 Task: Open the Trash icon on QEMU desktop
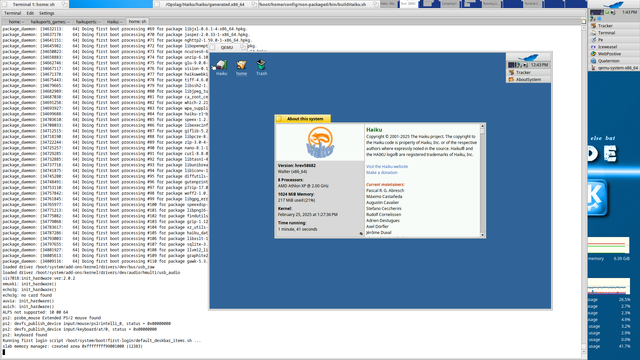click(261, 64)
